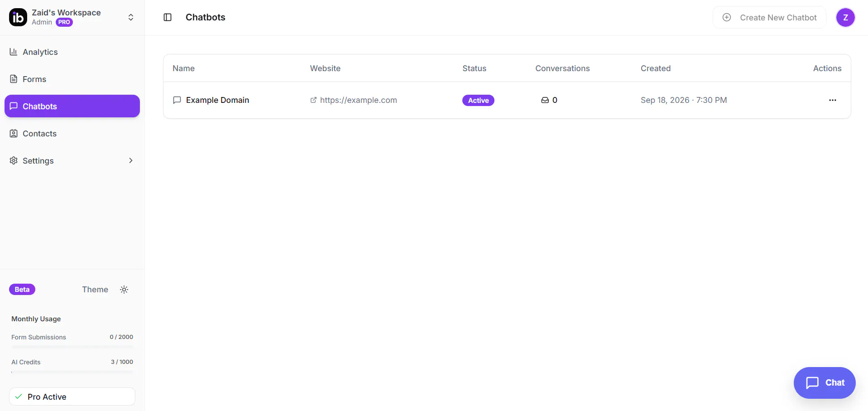Screen dimensions: 868x411
Task: Expand the Settings chevron arrow
Action: (131, 160)
